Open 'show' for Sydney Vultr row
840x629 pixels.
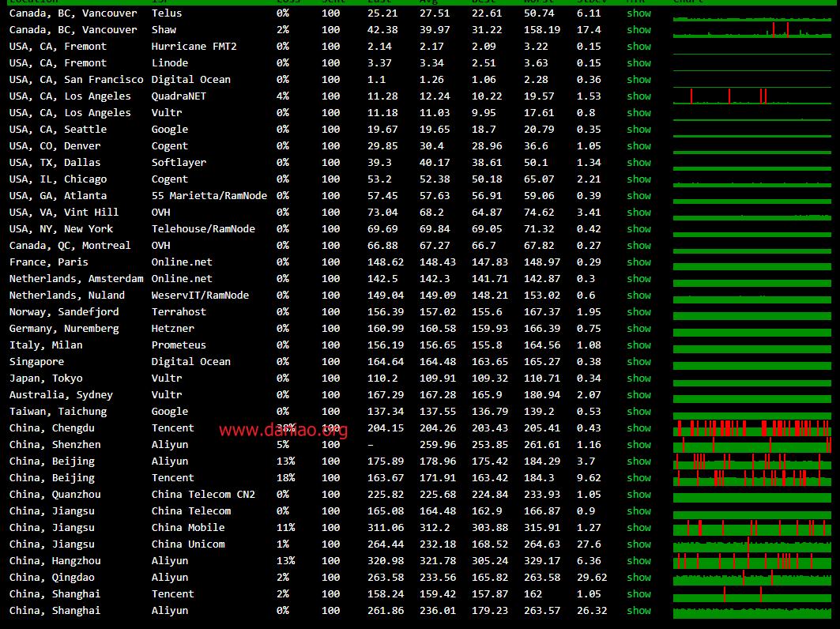point(638,395)
